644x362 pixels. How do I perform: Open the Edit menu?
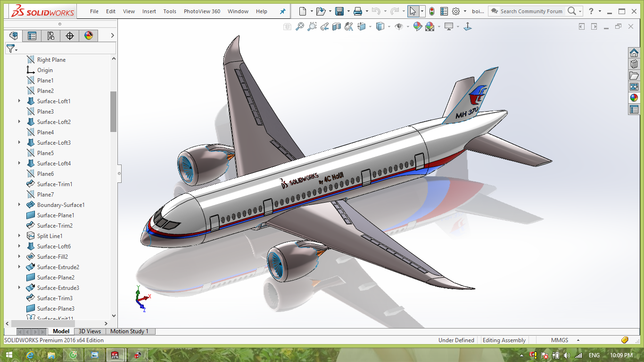pyautogui.click(x=111, y=11)
